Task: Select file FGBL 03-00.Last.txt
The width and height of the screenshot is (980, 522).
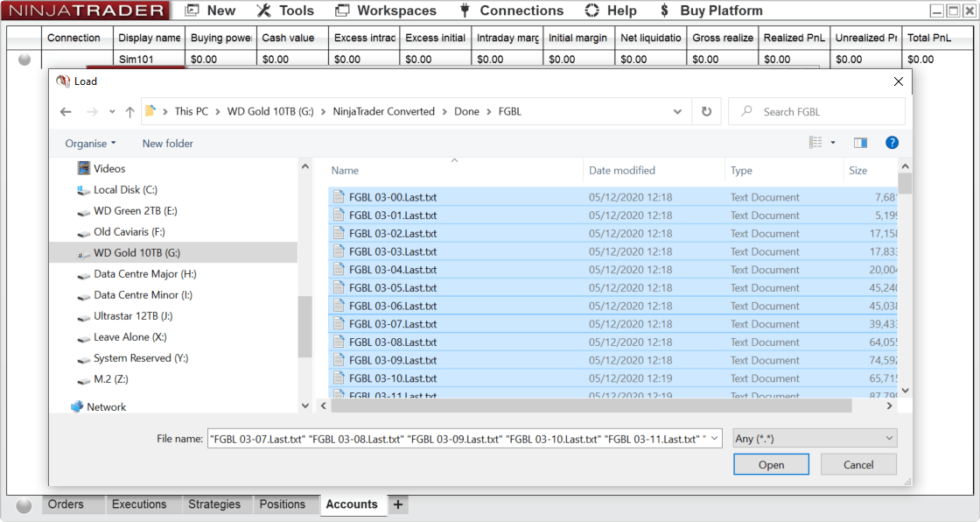Action: pos(612,197)
